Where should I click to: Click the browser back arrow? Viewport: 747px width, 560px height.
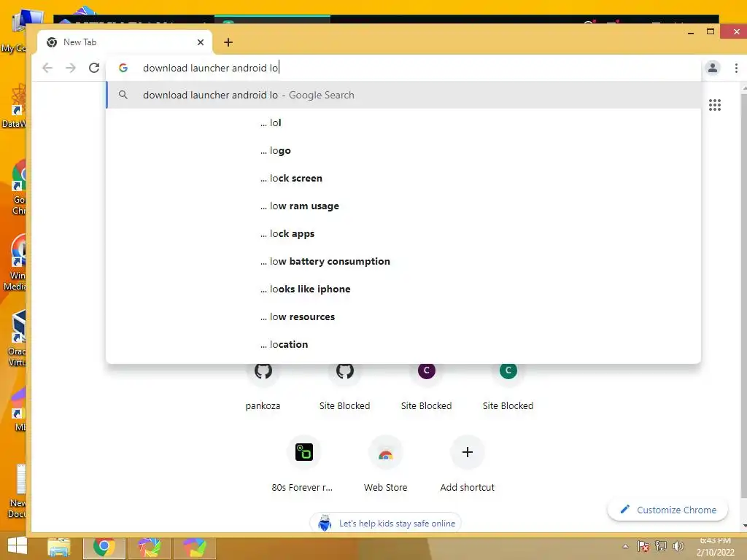[x=47, y=68]
